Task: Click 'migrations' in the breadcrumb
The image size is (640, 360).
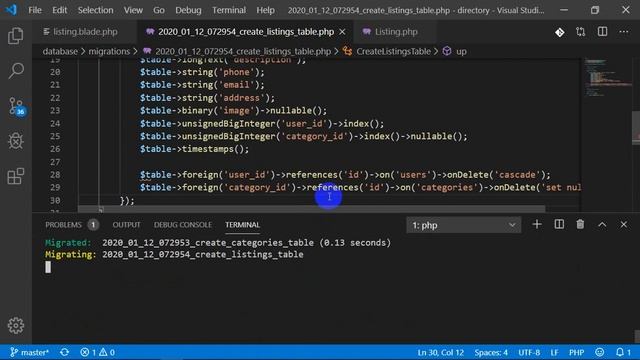Action: pyautogui.click(x=109, y=51)
